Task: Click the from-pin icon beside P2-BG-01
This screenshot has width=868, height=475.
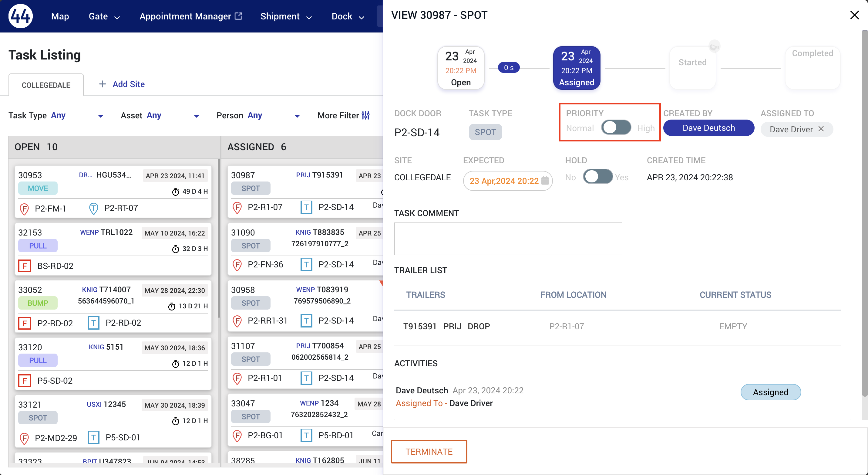Action: (237, 436)
